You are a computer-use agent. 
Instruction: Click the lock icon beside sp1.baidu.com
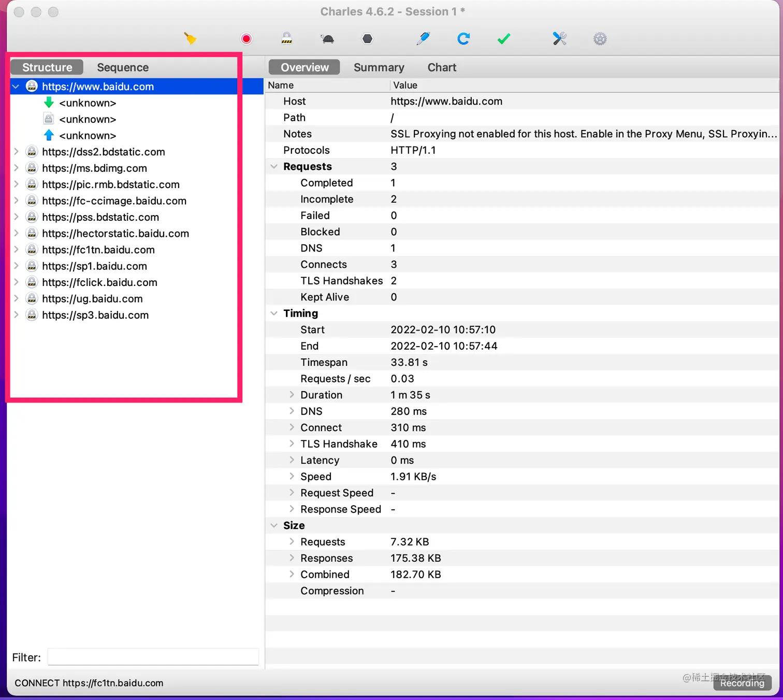click(32, 266)
